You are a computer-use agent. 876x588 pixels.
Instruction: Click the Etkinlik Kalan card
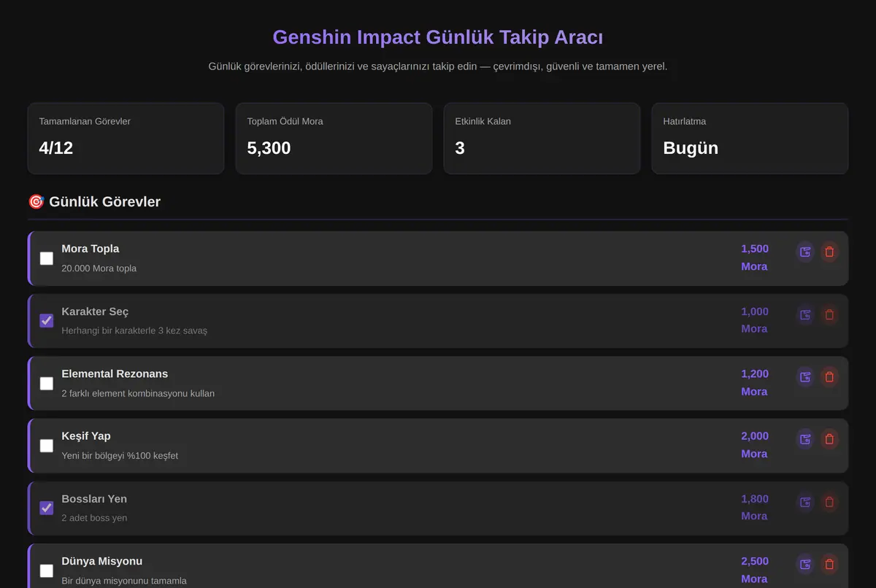pos(542,138)
